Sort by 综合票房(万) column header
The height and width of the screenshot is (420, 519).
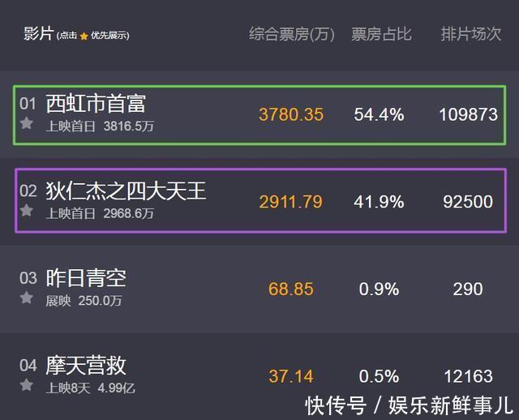291,34
